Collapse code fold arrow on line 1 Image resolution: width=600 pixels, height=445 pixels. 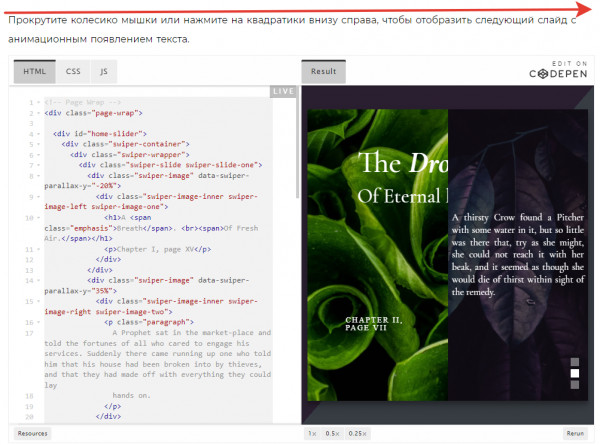point(38,103)
